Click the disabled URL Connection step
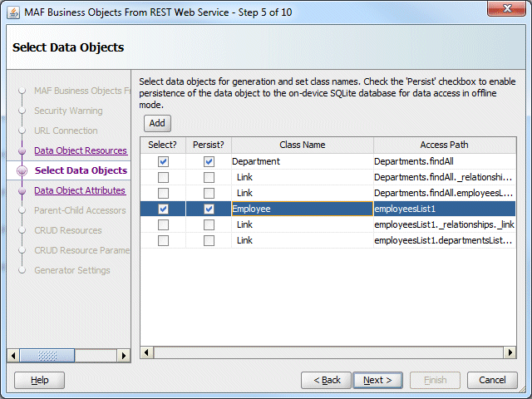This screenshot has width=532, height=399. point(66,131)
